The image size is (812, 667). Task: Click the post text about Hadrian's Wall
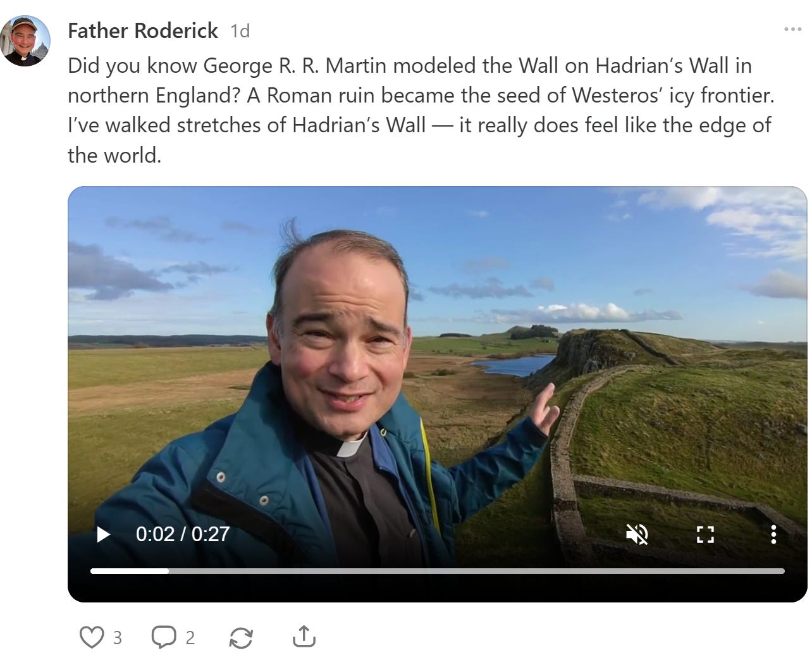(421, 110)
